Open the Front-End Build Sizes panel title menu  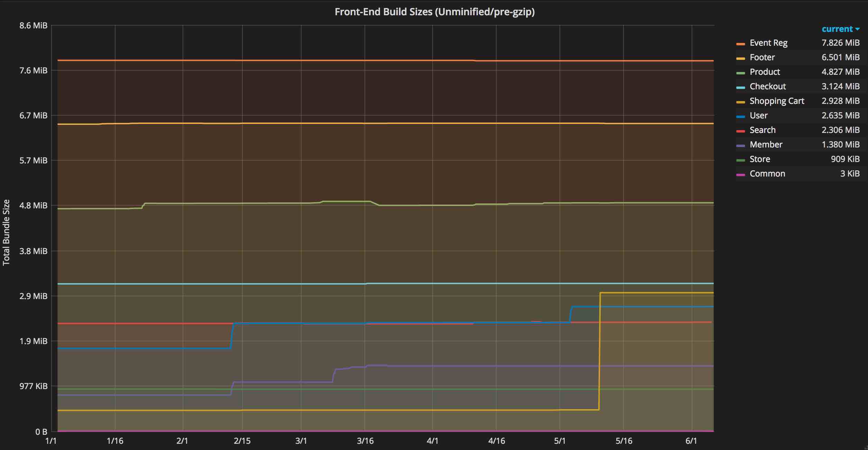435,12
